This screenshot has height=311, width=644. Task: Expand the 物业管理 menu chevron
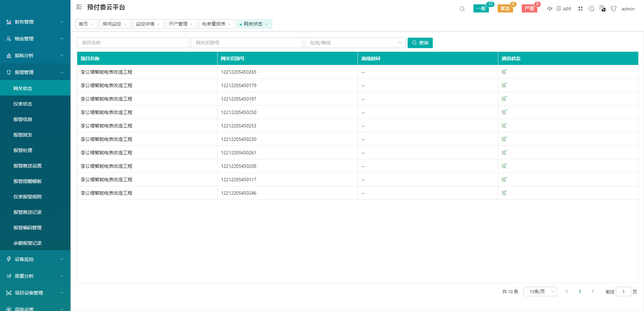62,39
